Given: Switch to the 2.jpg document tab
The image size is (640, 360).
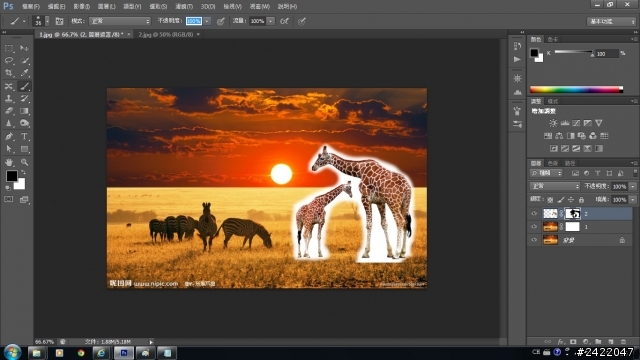Looking at the screenshot, I should [x=166, y=35].
